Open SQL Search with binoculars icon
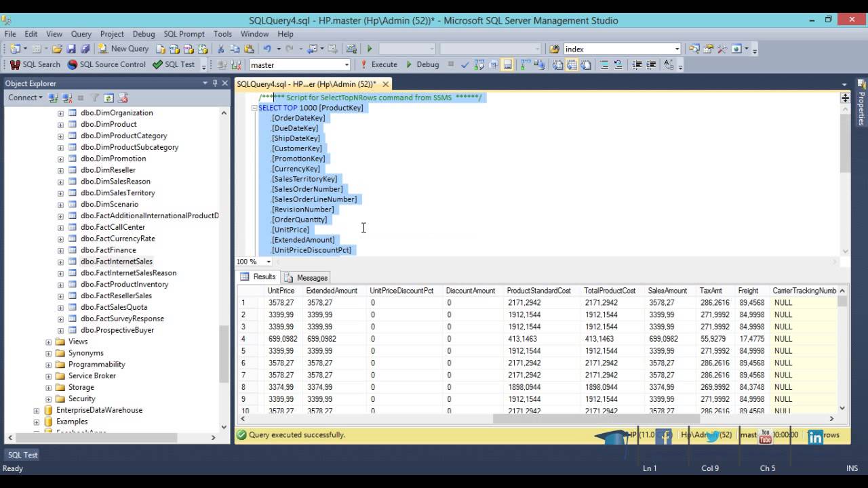 tap(35, 64)
